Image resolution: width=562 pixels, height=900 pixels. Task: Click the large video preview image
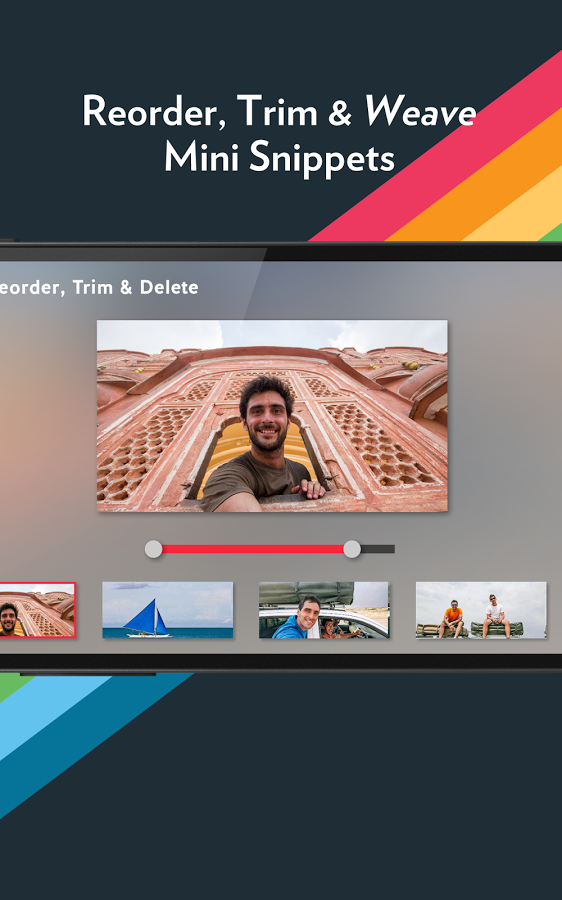272,416
